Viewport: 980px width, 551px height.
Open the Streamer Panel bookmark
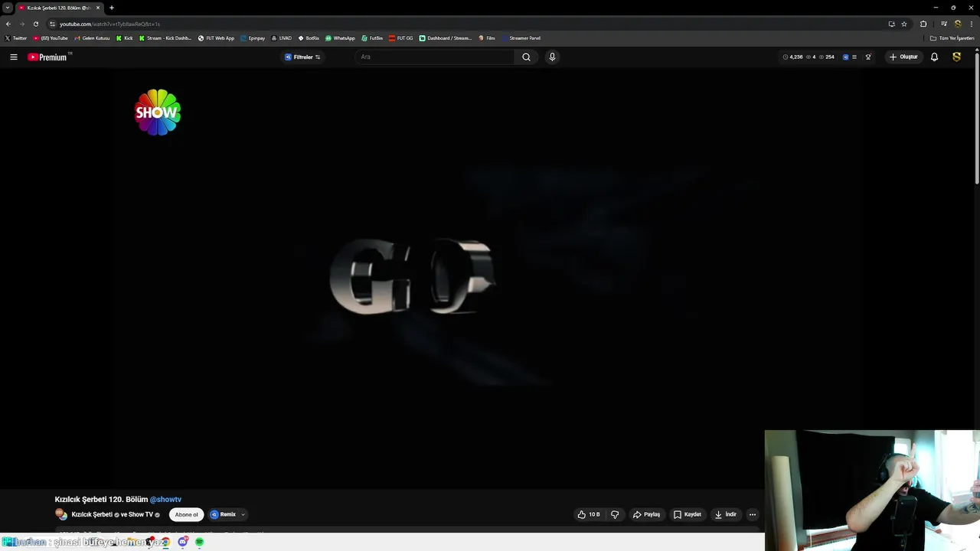[x=521, y=38]
